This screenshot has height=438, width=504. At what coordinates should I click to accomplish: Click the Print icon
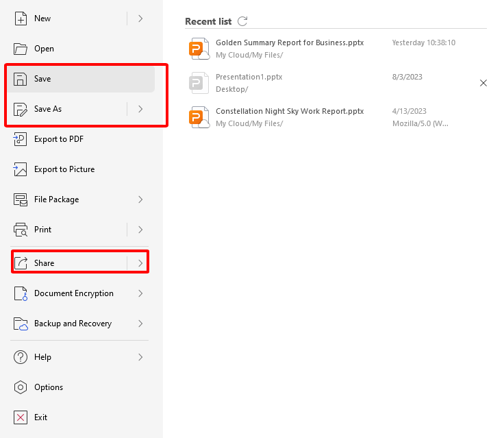(21, 230)
